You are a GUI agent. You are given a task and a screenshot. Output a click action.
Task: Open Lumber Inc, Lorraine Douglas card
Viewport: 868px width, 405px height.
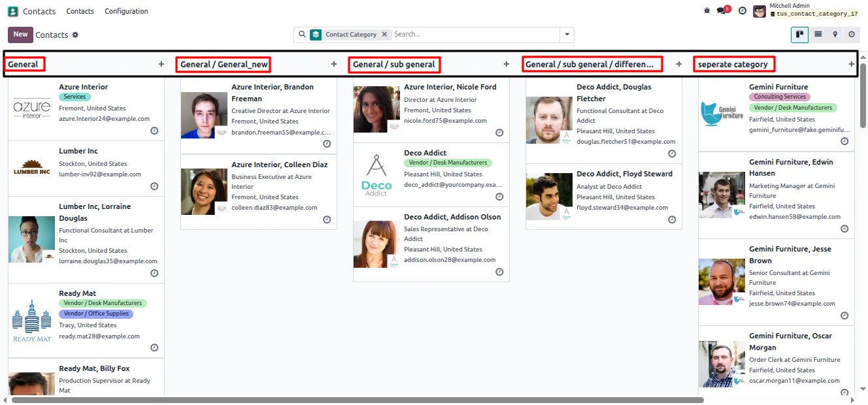[86, 239]
